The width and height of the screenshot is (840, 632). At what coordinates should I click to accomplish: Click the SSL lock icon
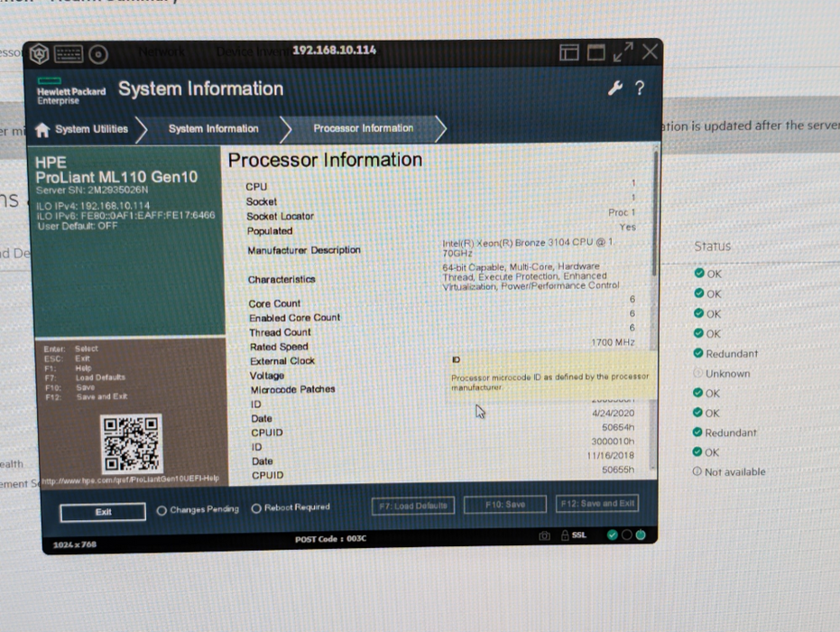pos(565,535)
